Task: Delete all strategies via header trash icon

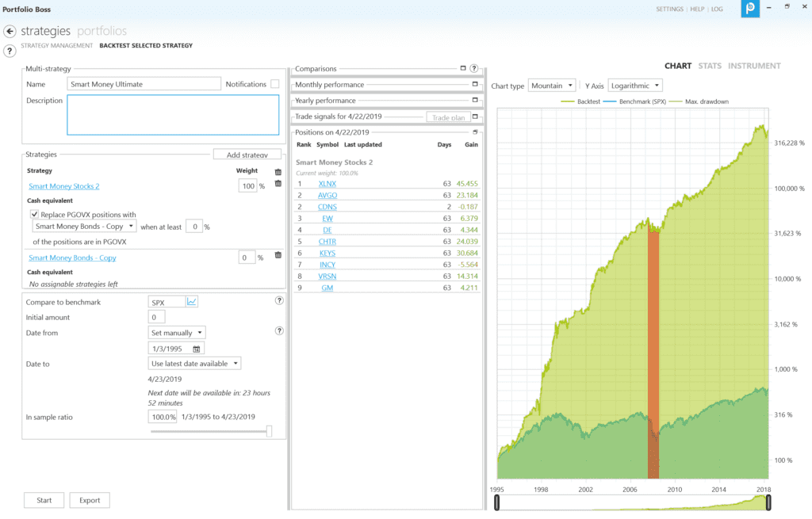Action: [278, 172]
